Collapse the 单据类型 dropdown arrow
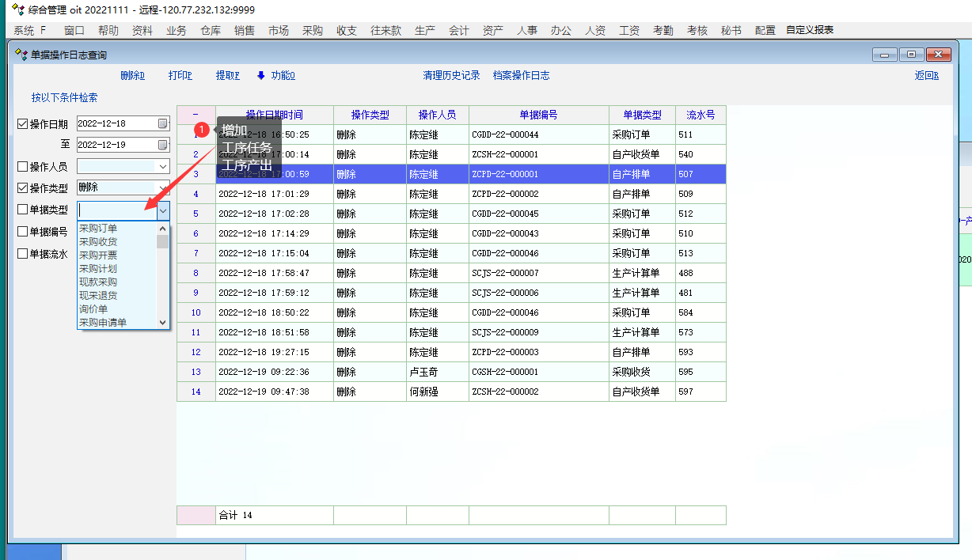The width and height of the screenshot is (972, 560). point(162,210)
